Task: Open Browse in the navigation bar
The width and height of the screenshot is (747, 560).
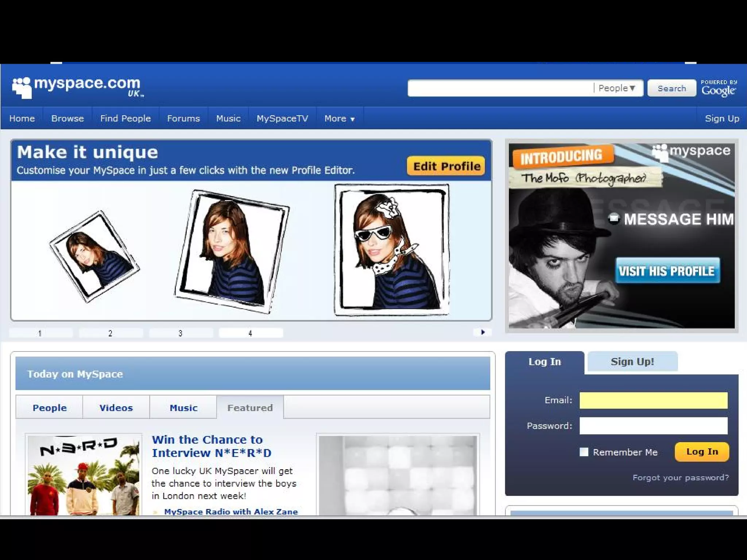Action: click(67, 118)
